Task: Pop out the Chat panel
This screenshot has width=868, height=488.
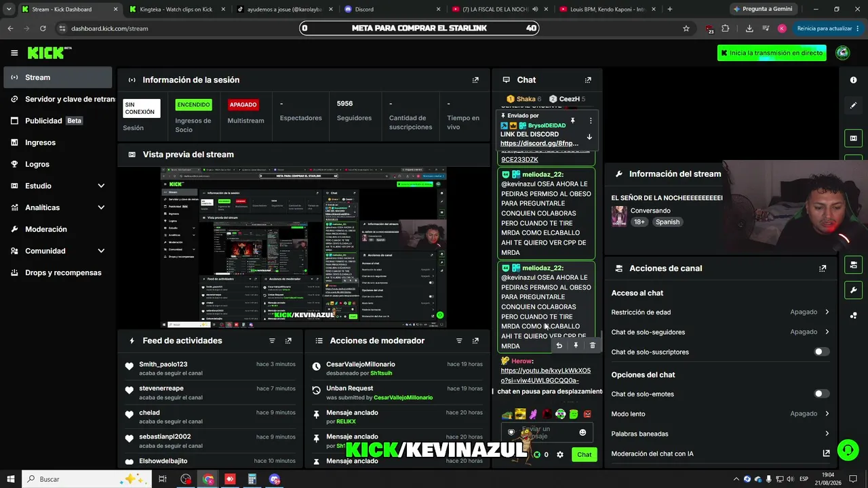Action: pyautogui.click(x=588, y=80)
